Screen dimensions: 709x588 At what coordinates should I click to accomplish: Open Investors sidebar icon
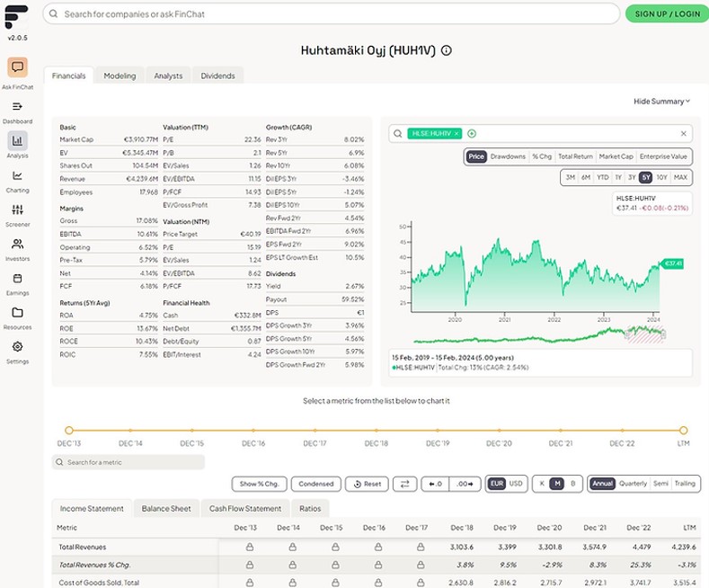[x=17, y=245]
